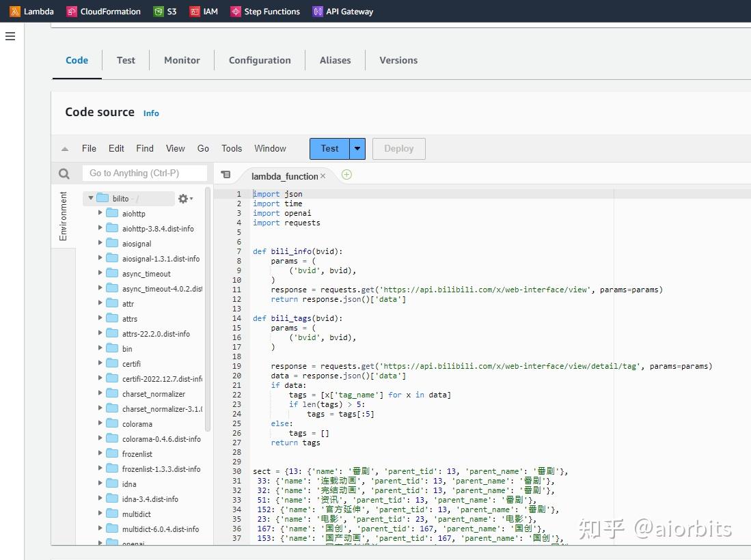The width and height of the screenshot is (751, 560).
Task: Open file tree search with magnifier icon
Action: (64, 173)
